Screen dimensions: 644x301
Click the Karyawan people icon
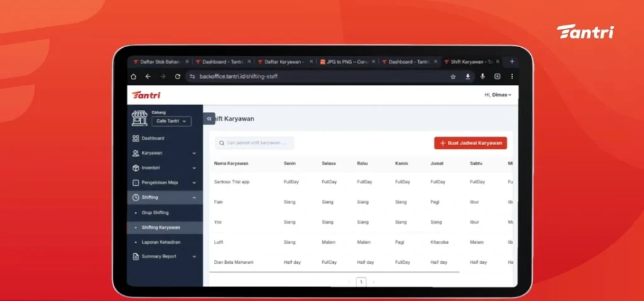(x=136, y=153)
